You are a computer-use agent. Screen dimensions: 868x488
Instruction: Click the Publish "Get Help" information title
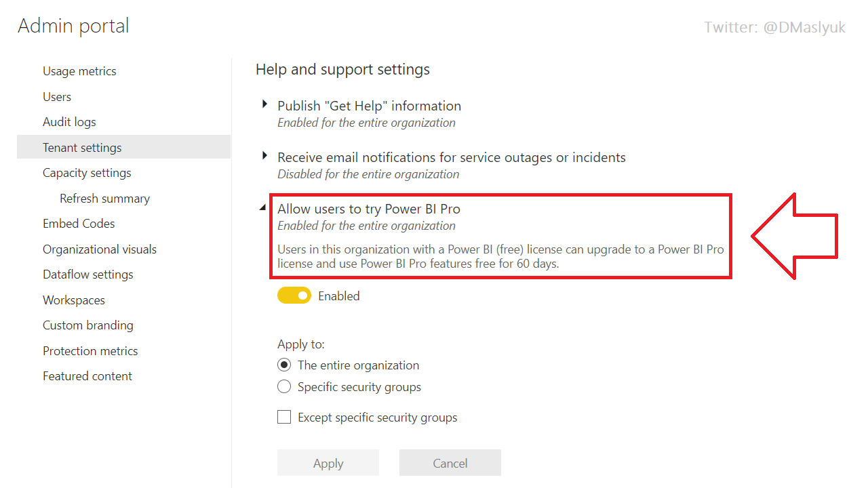(369, 106)
